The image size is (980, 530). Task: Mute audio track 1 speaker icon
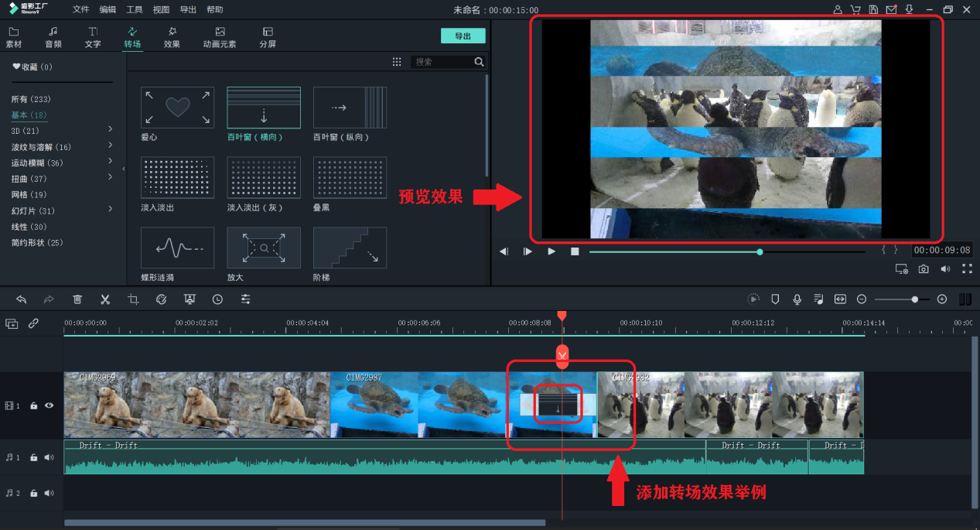(50, 457)
